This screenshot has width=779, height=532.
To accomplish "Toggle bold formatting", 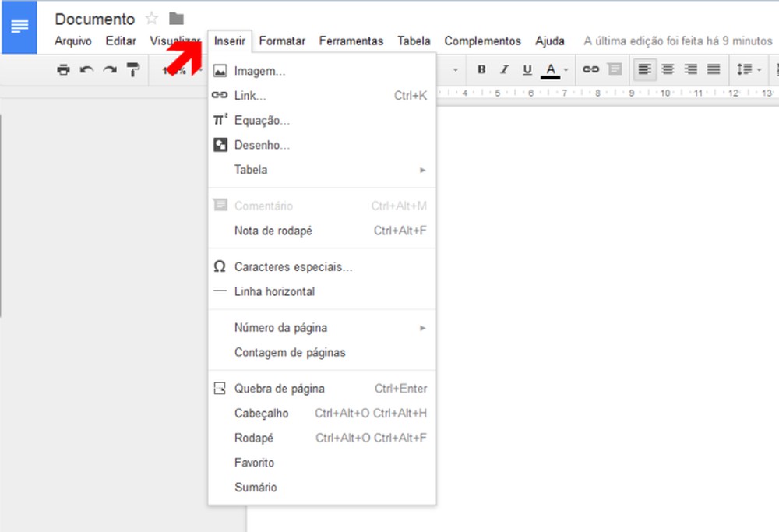I will (x=481, y=69).
